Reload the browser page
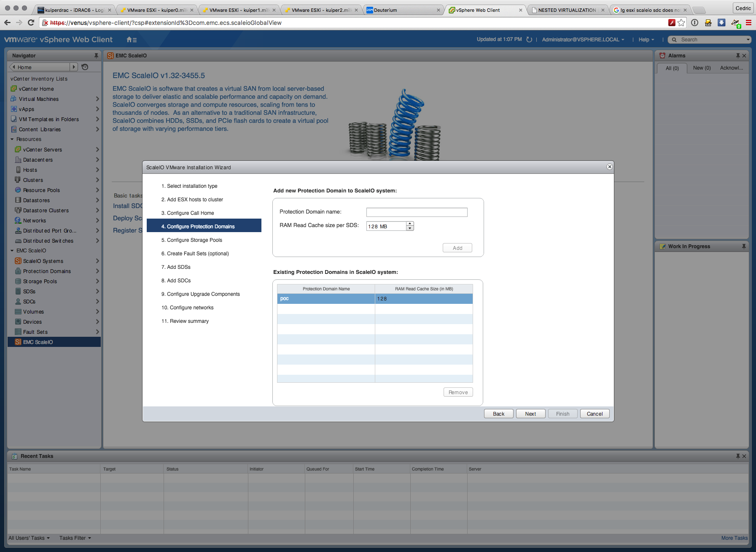Screen dimensions: 756x552 [x=31, y=23]
